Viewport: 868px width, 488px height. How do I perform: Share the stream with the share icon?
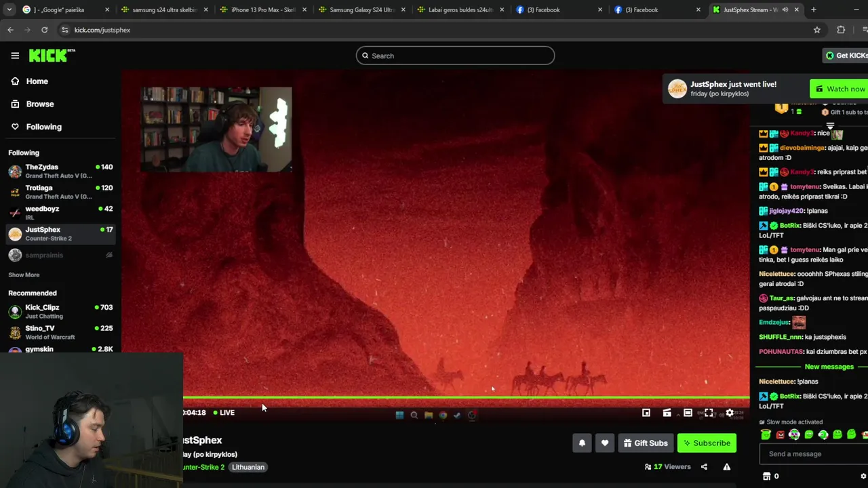[x=704, y=467]
